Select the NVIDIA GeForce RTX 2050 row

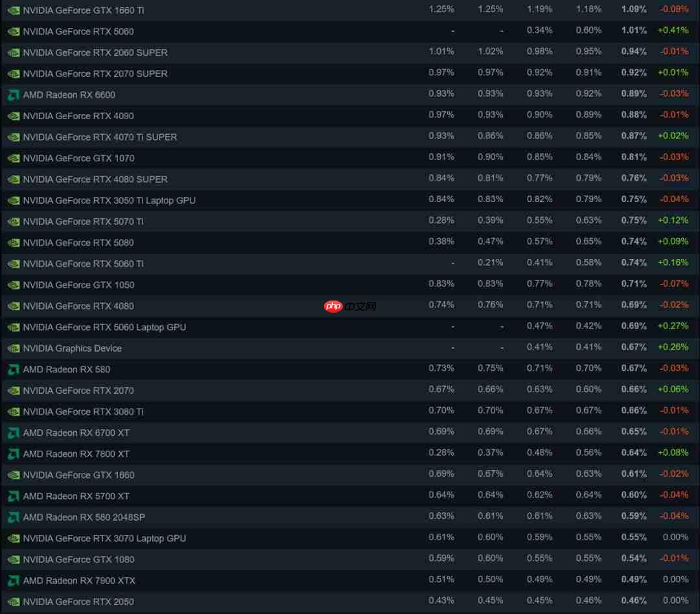(350, 602)
